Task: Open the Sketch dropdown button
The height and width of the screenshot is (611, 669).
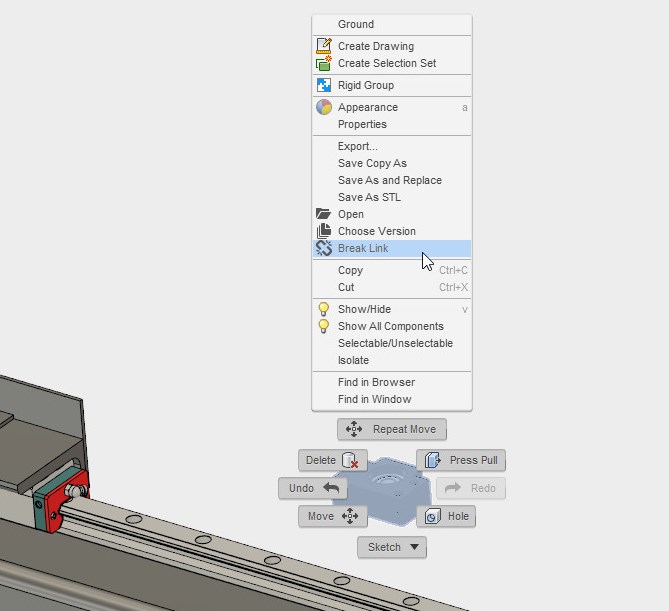Action: [x=392, y=547]
